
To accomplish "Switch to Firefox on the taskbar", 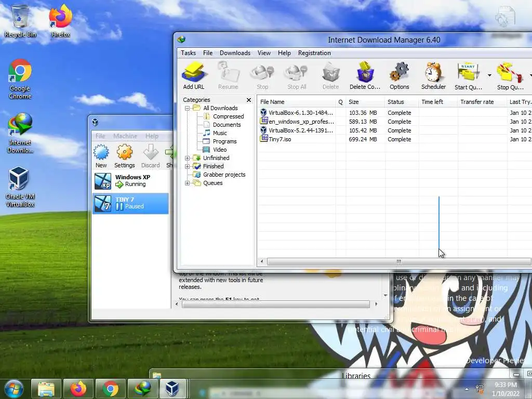I will 78,389.
